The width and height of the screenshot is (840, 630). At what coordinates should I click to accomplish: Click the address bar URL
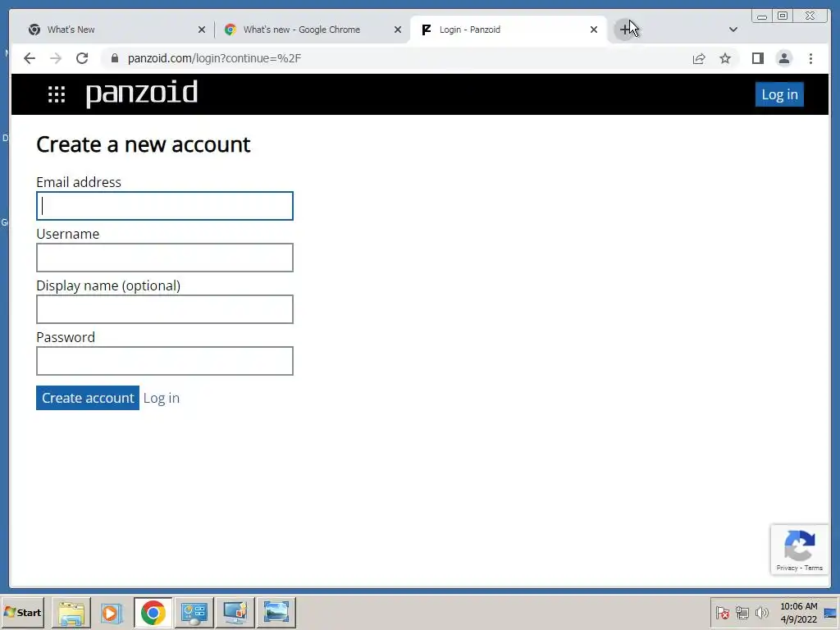[214, 58]
